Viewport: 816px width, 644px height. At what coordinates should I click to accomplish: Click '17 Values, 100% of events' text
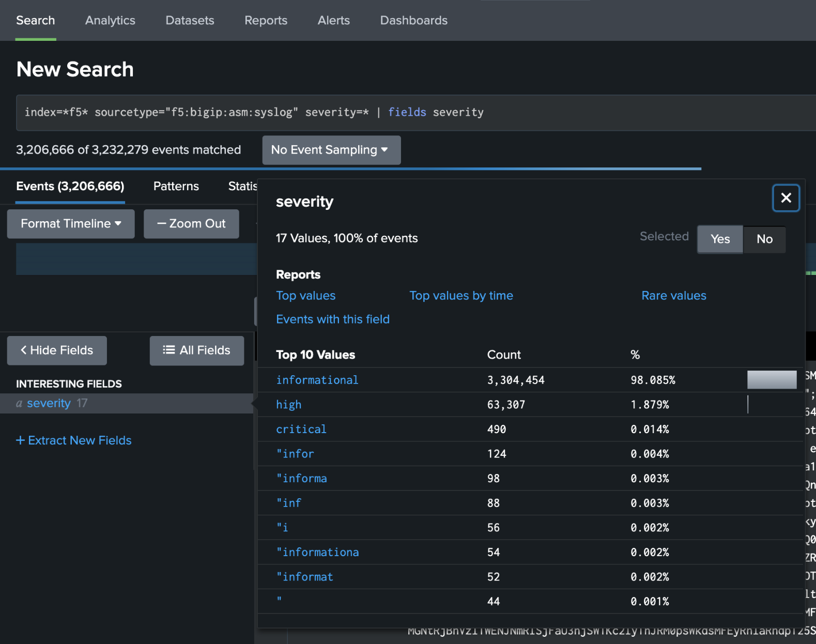coord(347,238)
